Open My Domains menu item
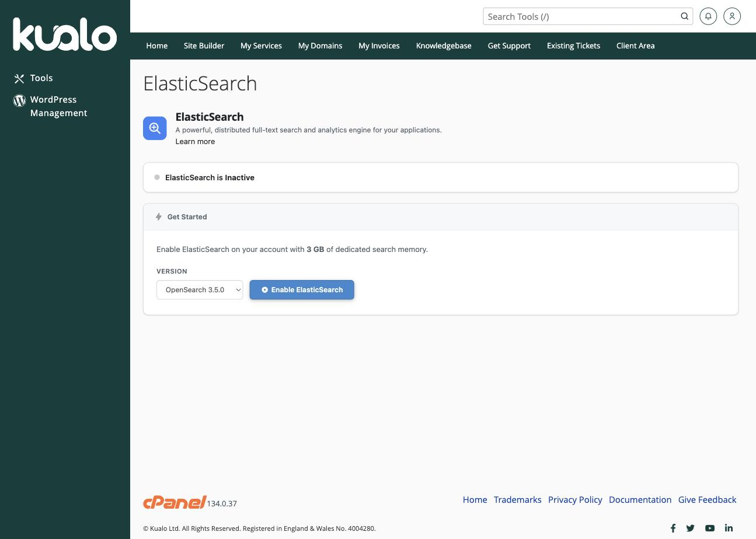This screenshot has height=539, width=756. point(320,45)
